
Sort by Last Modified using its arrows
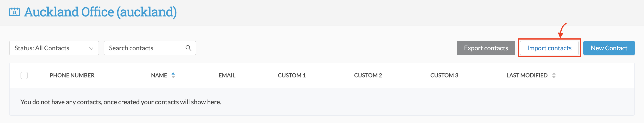554,75
